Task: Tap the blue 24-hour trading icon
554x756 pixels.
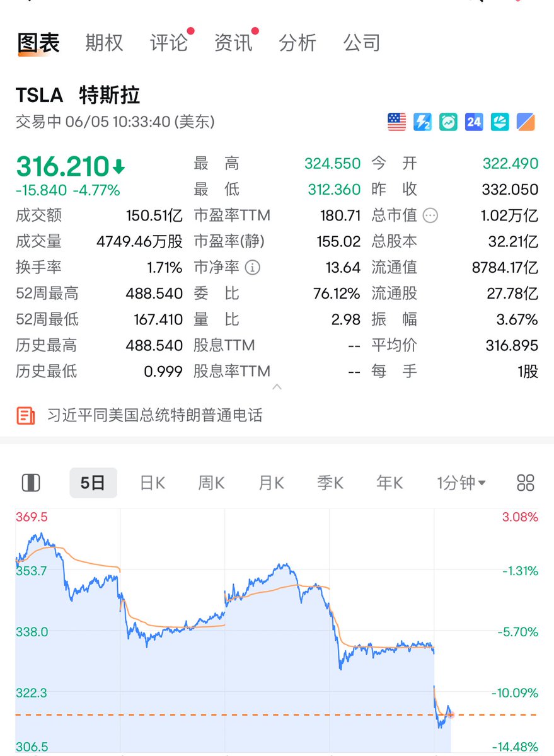Action: [474, 122]
